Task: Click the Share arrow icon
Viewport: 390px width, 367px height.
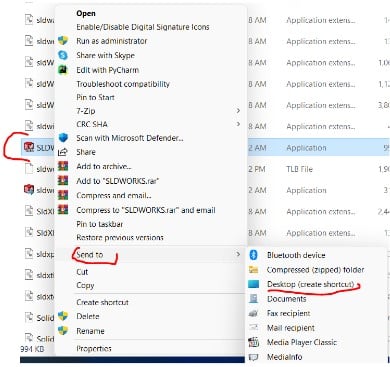Action: pos(63,152)
